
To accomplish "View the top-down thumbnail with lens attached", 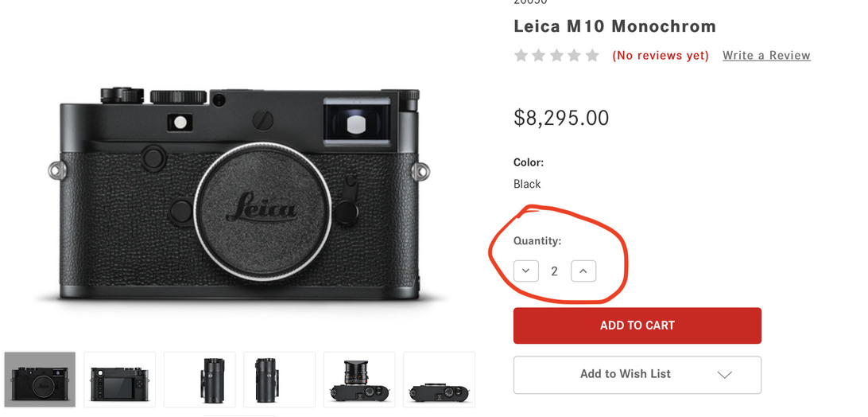I will tap(359, 380).
